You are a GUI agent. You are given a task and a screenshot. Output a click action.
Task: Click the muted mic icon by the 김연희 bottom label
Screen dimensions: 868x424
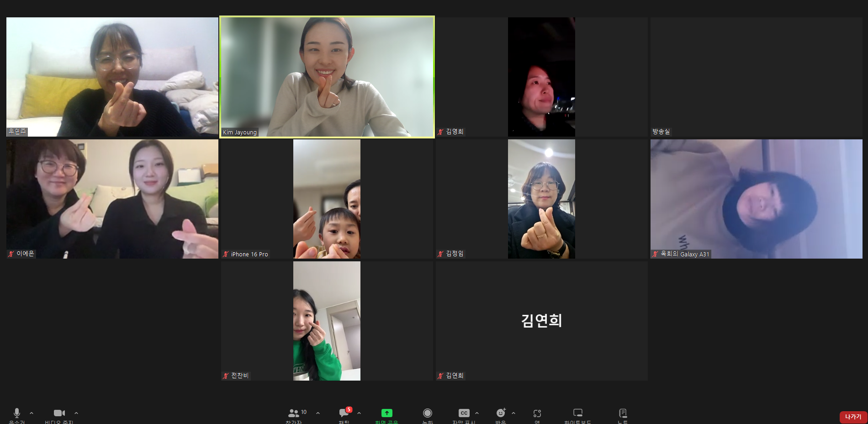click(441, 376)
